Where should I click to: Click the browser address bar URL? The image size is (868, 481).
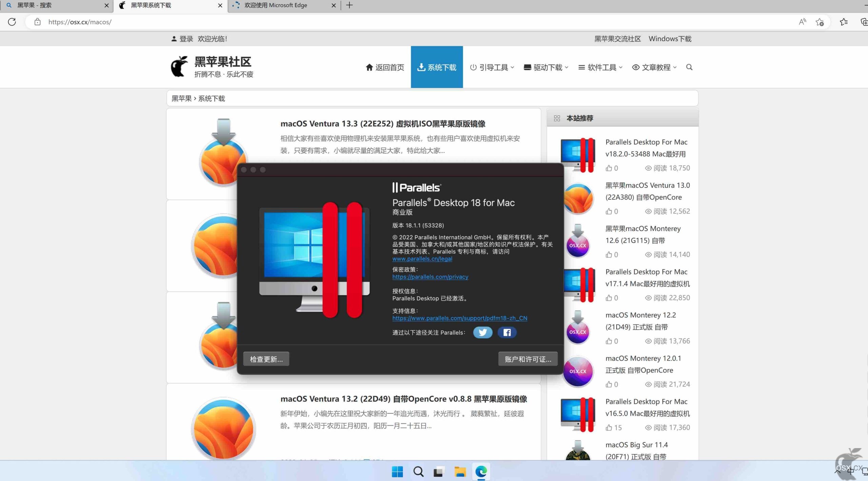point(80,22)
